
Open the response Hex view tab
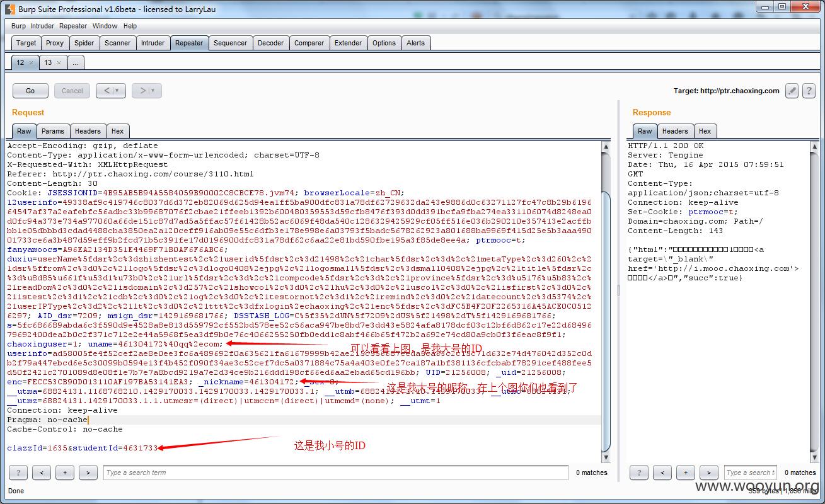coord(705,131)
